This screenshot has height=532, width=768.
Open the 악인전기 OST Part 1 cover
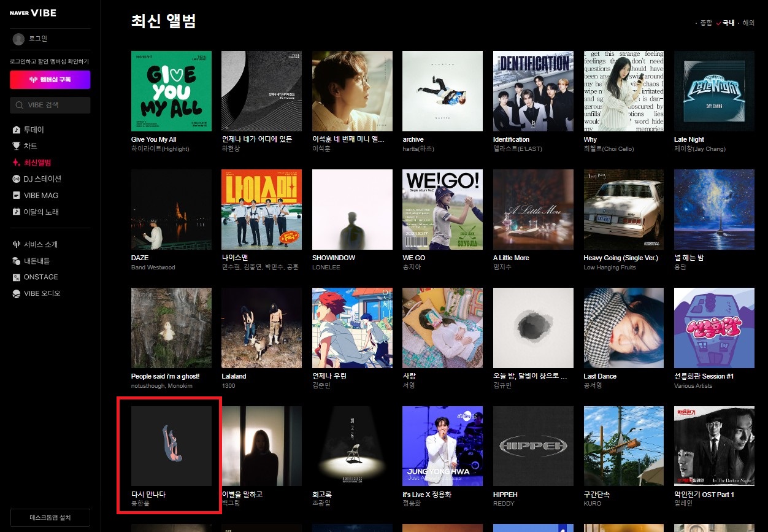coord(714,446)
